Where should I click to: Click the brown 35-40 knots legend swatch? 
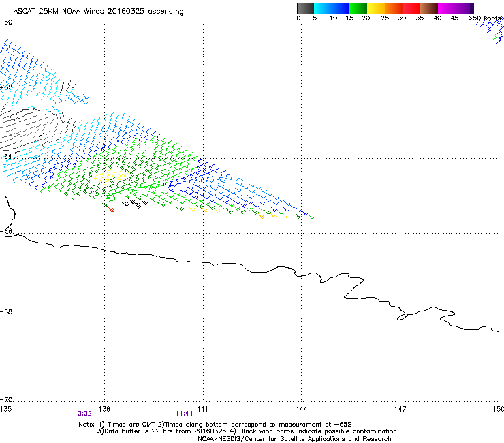(x=429, y=8)
